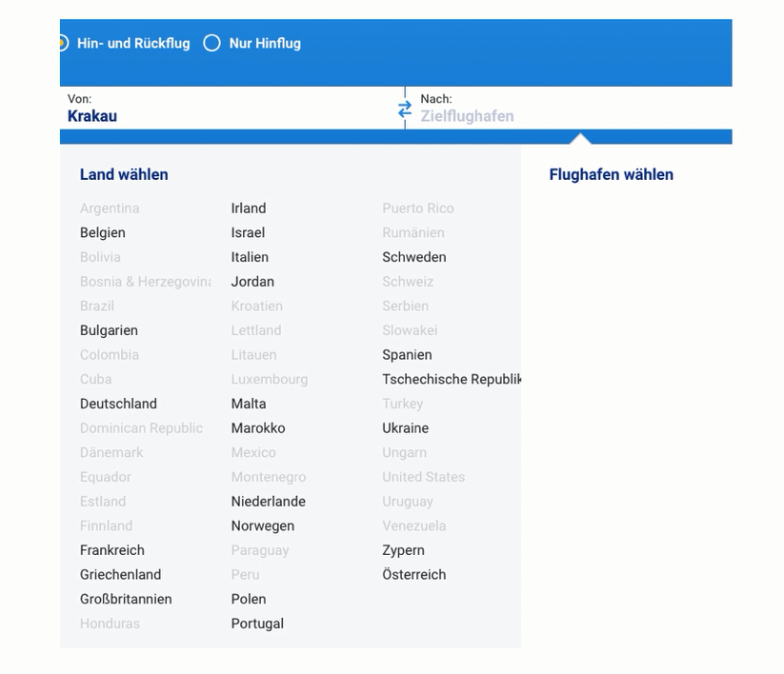Select the Hin- und Rückflug radio button

coord(62,43)
